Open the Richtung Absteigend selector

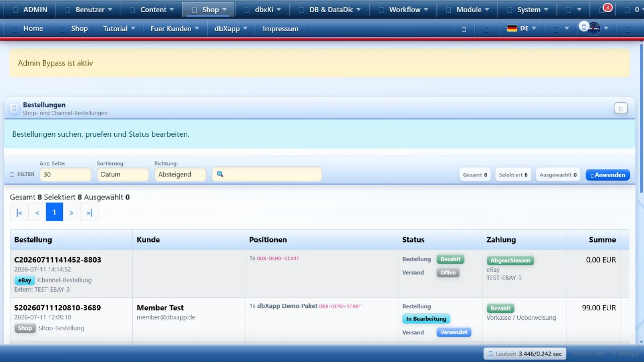(x=180, y=174)
